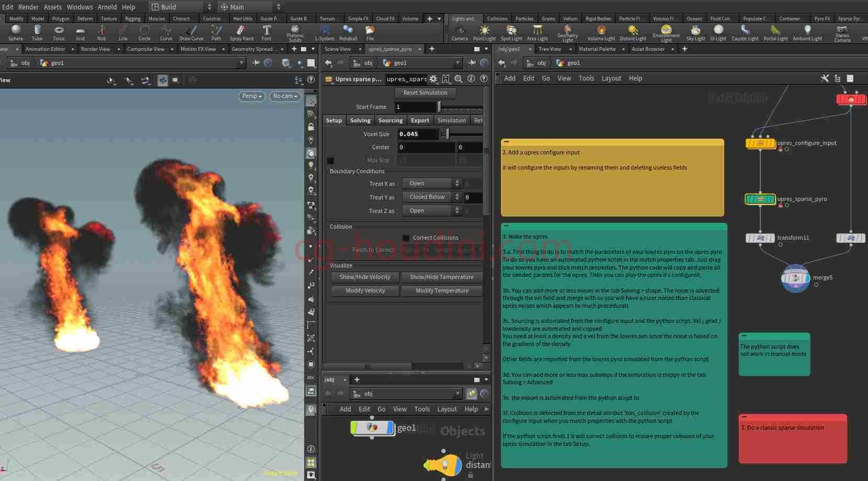Click the Modify Temperature button
The height and width of the screenshot is (481, 868).
tap(441, 290)
